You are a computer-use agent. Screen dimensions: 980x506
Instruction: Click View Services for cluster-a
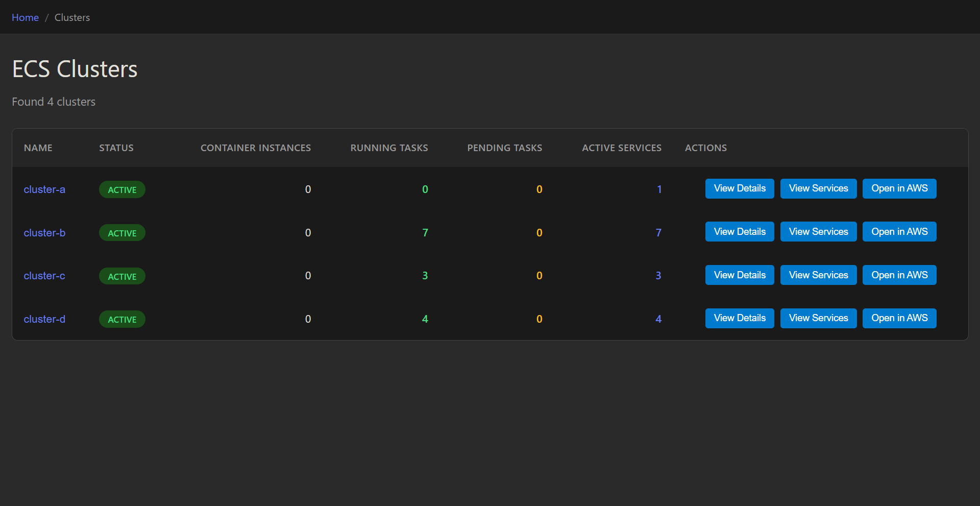click(818, 188)
